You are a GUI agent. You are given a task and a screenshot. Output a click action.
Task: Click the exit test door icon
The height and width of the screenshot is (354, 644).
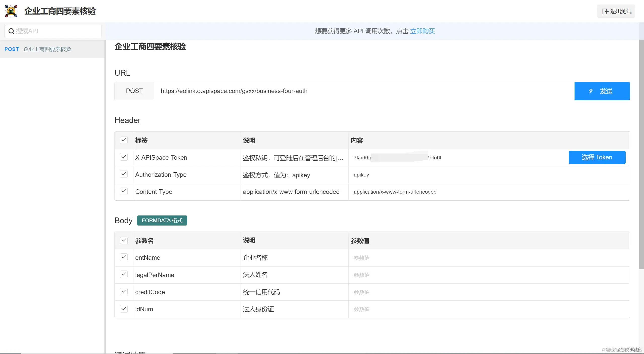(605, 12)
